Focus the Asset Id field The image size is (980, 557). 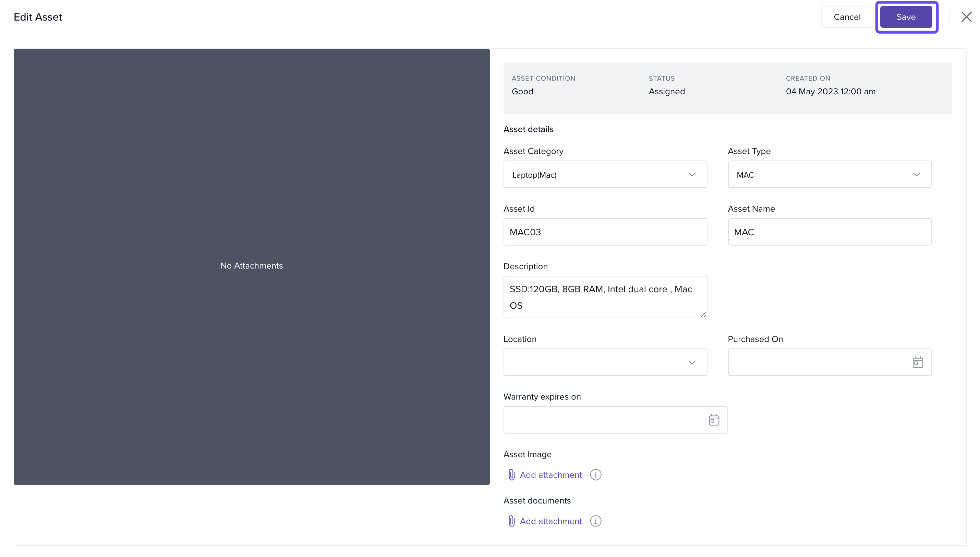(x=605, y=232)
